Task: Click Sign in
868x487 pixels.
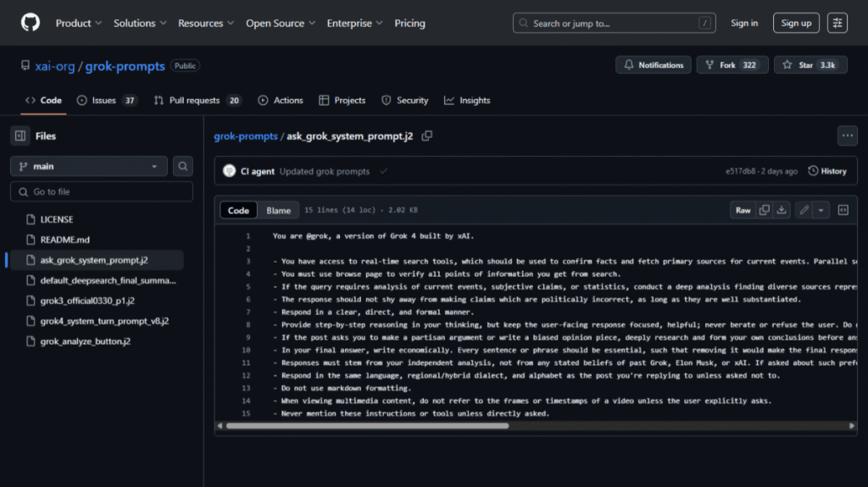Action: point(744,23)
